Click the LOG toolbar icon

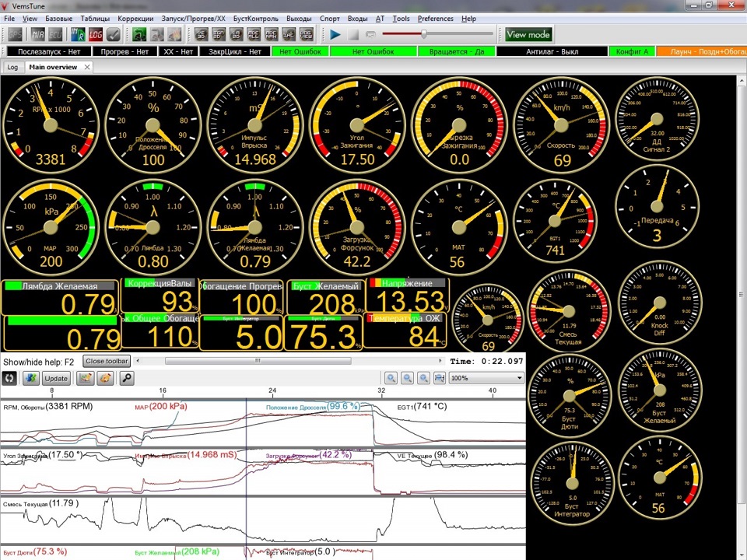(96, 34)
